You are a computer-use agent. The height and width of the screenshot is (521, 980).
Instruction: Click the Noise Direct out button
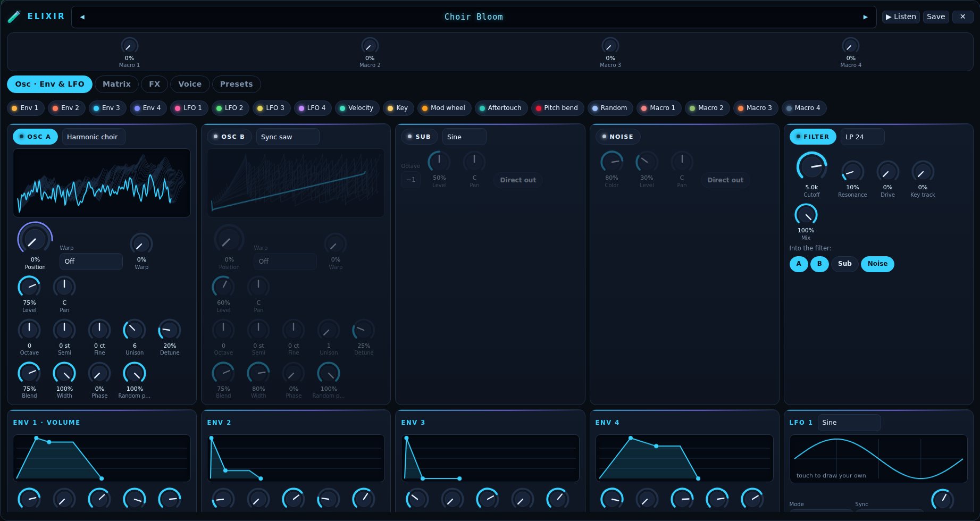click(x=725, y=180)
